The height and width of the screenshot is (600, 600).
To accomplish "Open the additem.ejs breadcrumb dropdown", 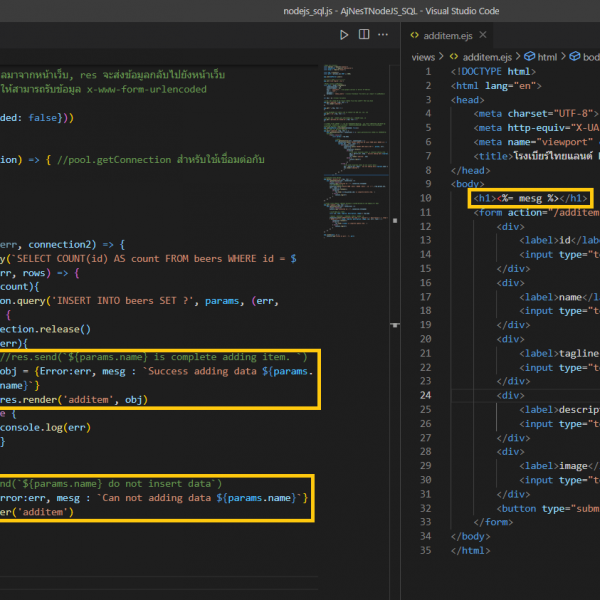I will (486, 58).
